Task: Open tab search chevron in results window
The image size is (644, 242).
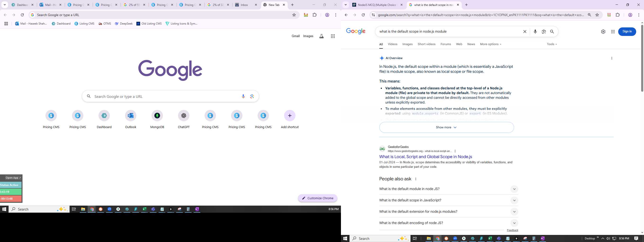Action: (x=345, y=5)
